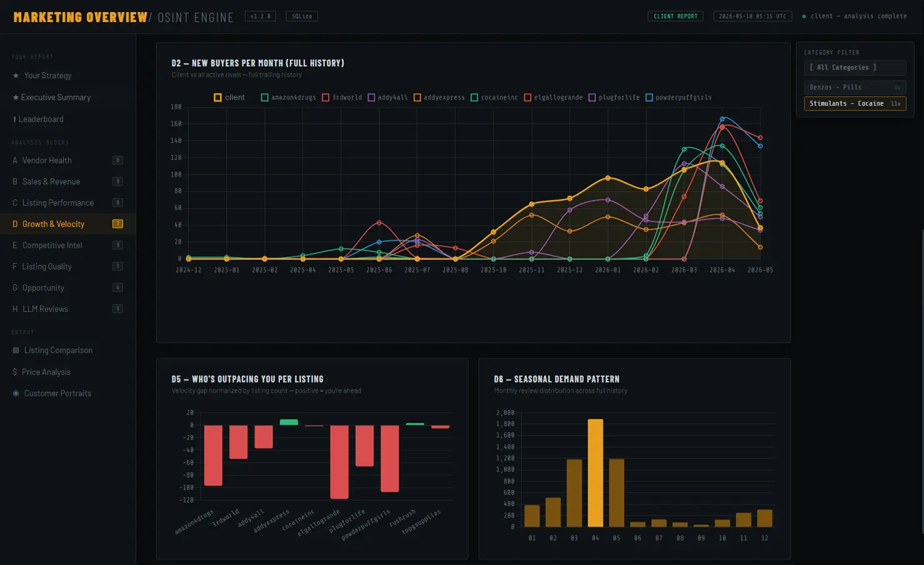Choose the Benzos - Pills category filter
The height and width of the screenshot is (565, 924).
[855, 87]
